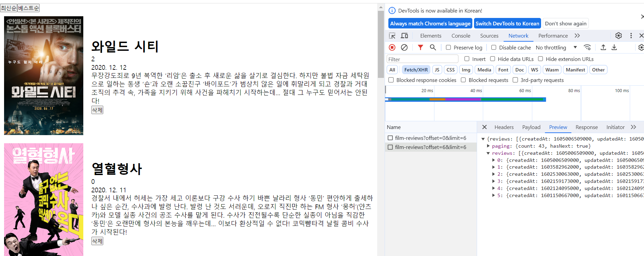The image size is (644, 256).
Task: Sort reviews by 최신순
Action: (x=9, y=8)
